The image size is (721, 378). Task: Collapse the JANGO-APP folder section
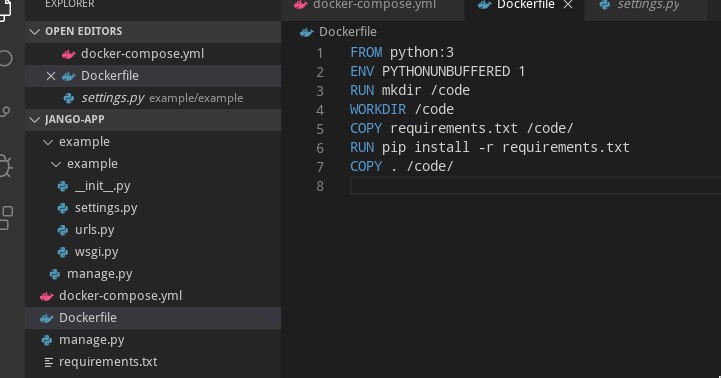point(34,120)
